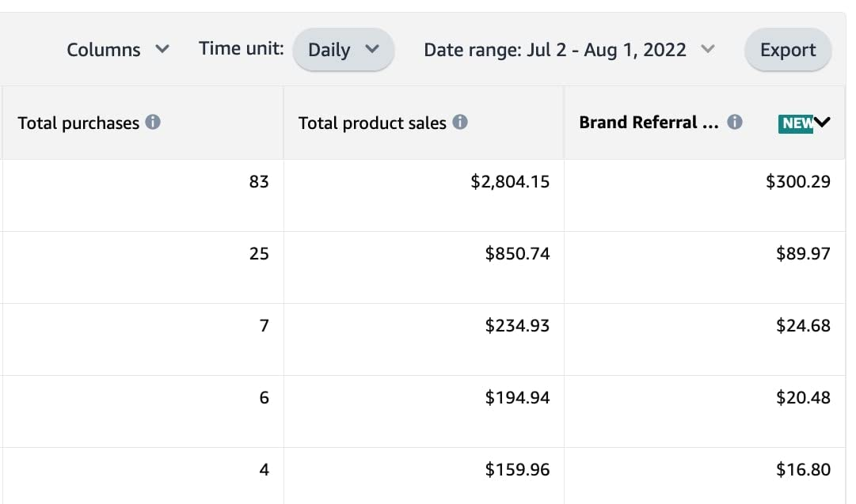This screenshot has height=504, width=856.
Task: Open info icon next to Total product sales
Action: pyautogui.click(x=460, y=122)
